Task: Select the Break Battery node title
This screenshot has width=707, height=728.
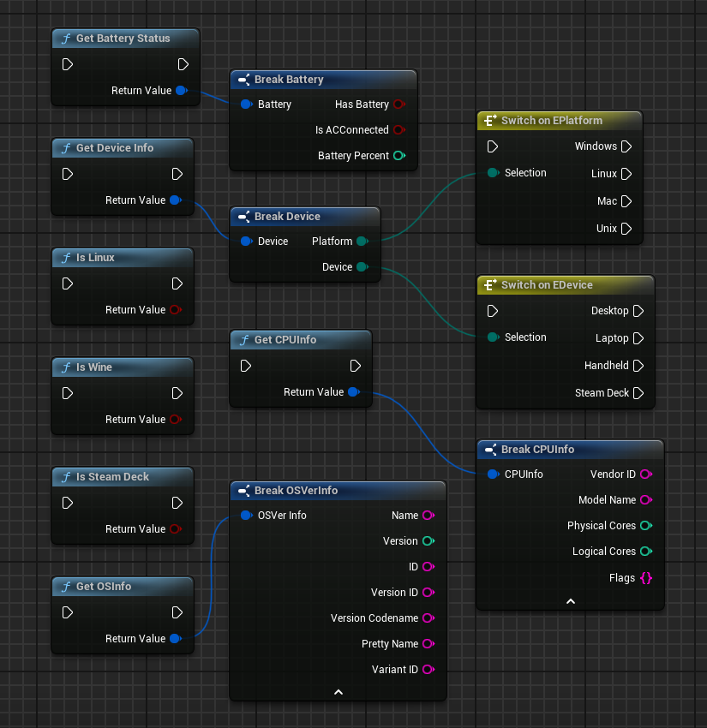Action: click(x=289, y=80)
